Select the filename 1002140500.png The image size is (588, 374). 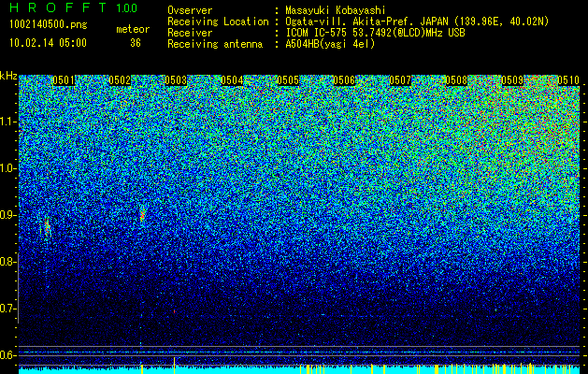[x=49, y=25]
